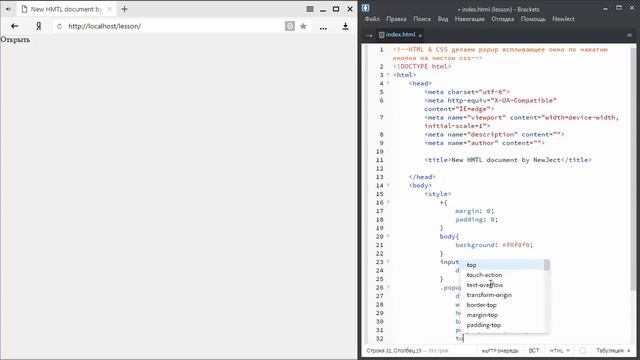Viewport: 640px width, 360px height.
Task: Collapse the .popup rule fold arrow line 26
Action: coord(388,287)
